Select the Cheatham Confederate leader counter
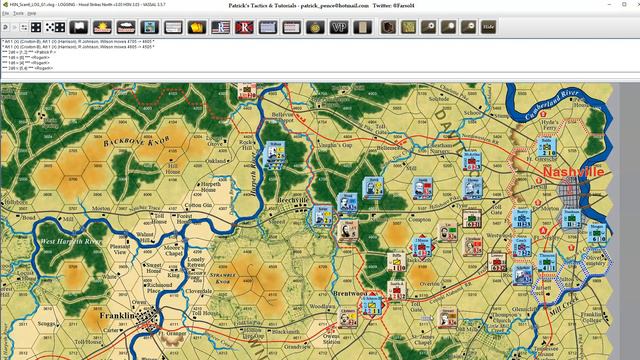The image size is (640, 360). 473,246
